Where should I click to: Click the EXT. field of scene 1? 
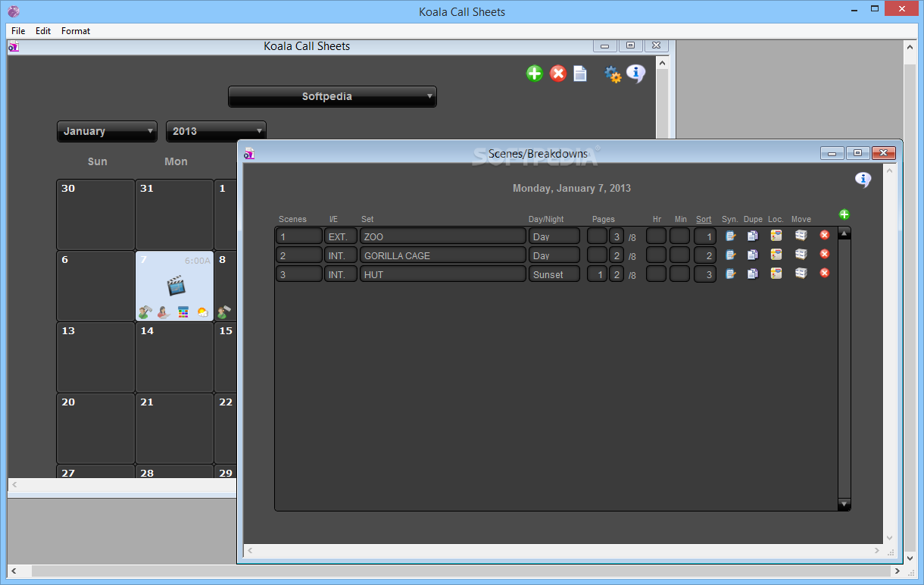point(341,236)
